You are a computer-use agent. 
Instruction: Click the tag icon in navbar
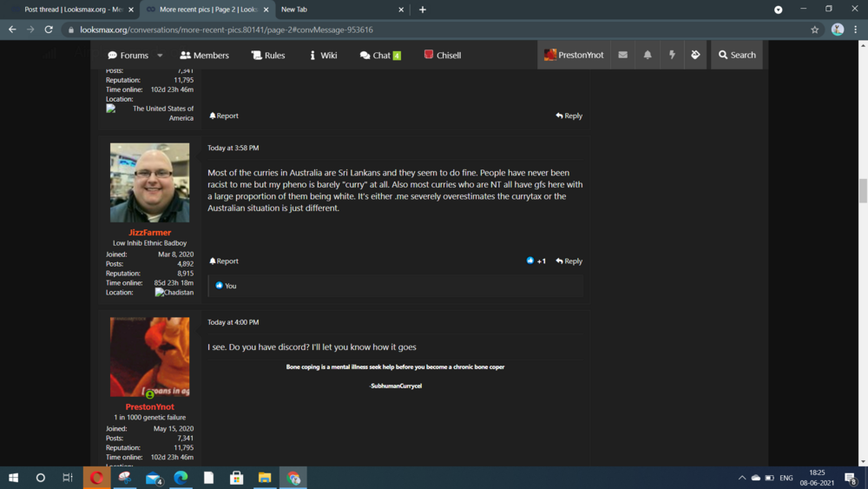point(695,55)
